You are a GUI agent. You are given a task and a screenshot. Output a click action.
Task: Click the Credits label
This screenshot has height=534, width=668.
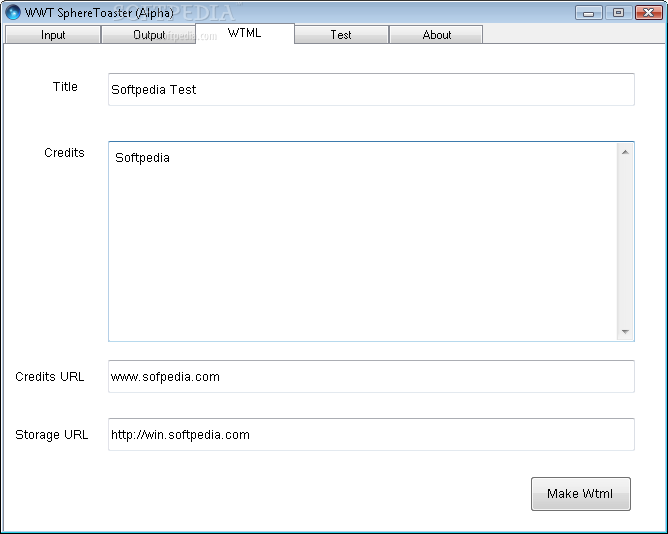tap(64, 153)
